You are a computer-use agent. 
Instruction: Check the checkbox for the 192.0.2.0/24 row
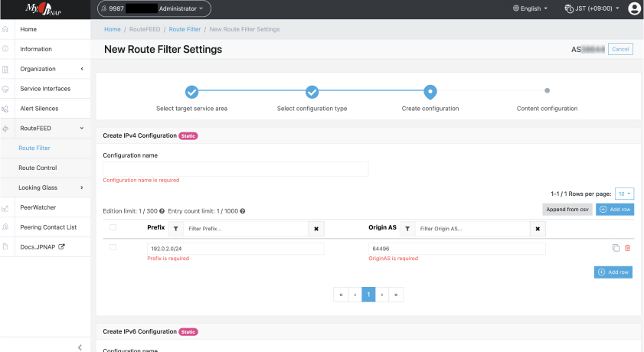tap(113, 247)
